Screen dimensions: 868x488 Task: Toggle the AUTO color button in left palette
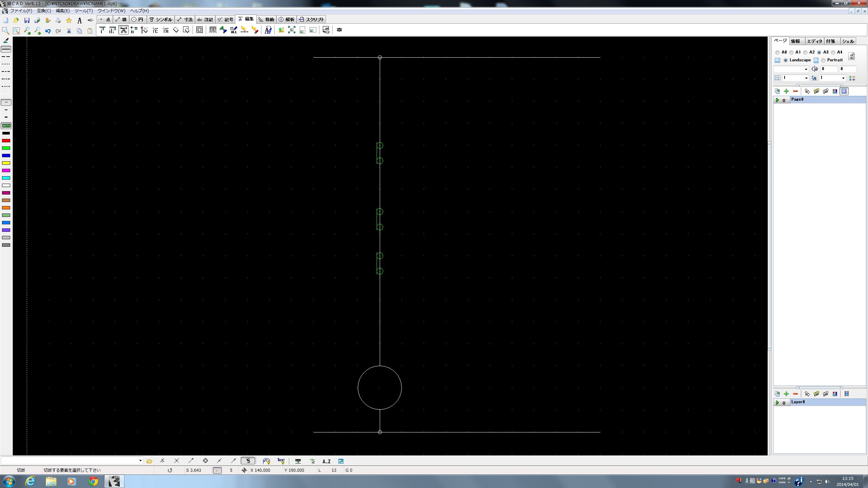pos(6,126)
